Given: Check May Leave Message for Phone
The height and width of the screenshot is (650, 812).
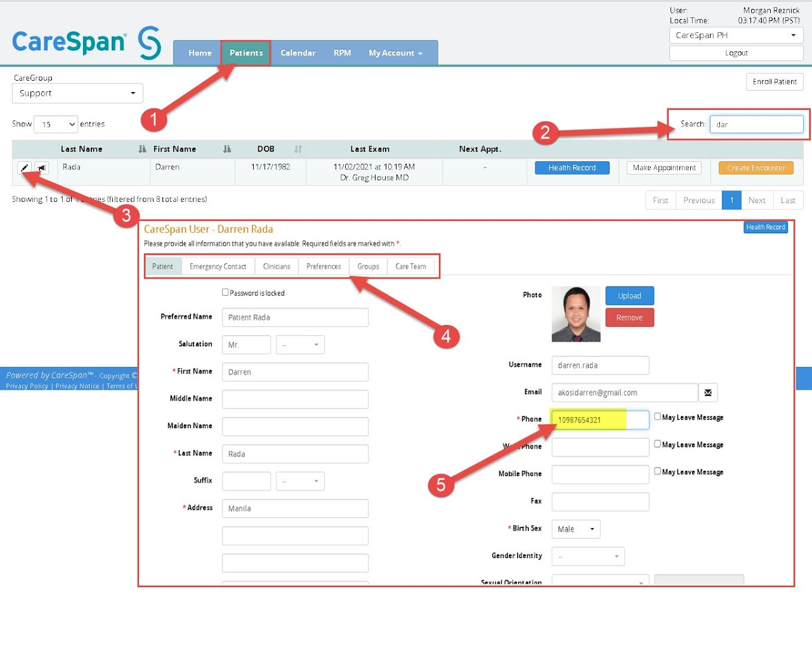Looking at the screenshot, I should [x=658, y=417].
